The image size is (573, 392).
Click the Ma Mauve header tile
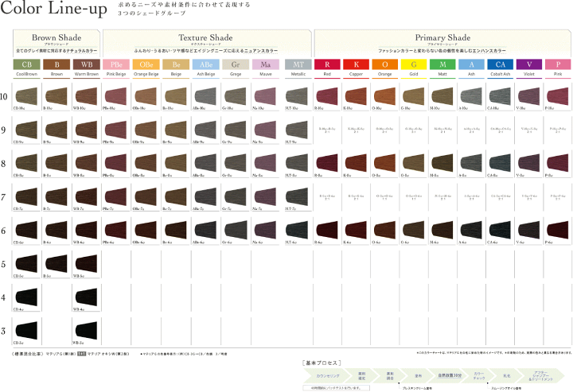[266, 64]
